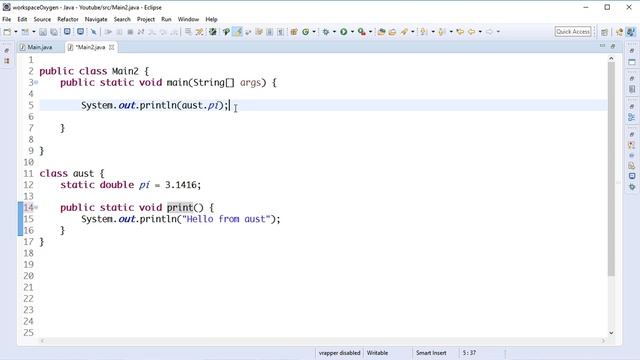Open the Refactor menu
Screen dimensions: 640x360
(68, 19)
